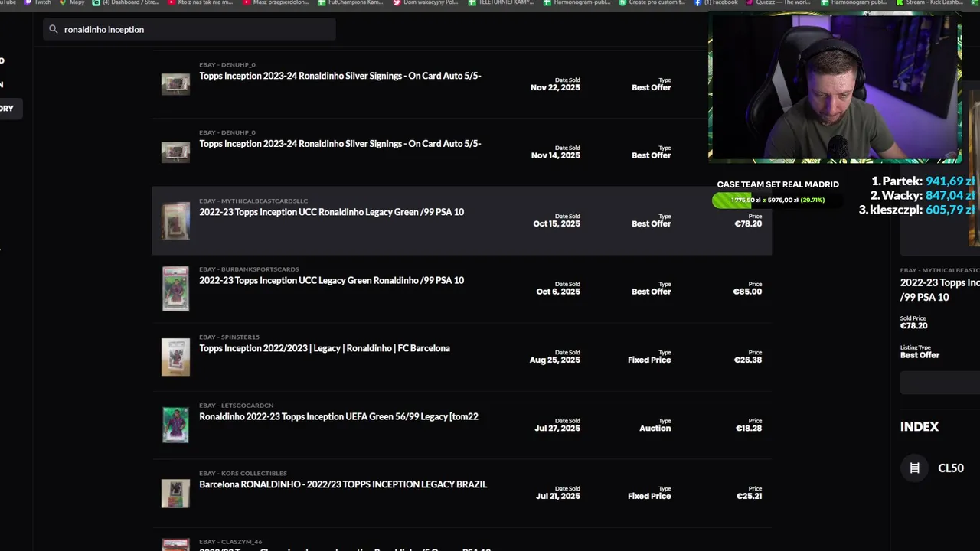Viewport: 980px width, 551px height.
Task: Click 'EBAY - BURBANKSPORTSCARDS' seller label
Action: coord(249,269)
